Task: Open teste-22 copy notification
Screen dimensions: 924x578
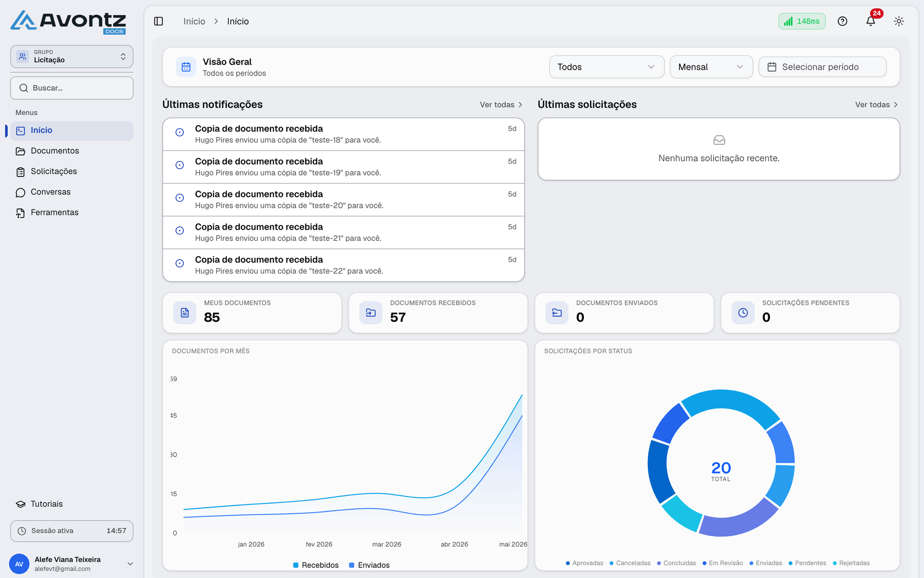Action: pos(344,265)
